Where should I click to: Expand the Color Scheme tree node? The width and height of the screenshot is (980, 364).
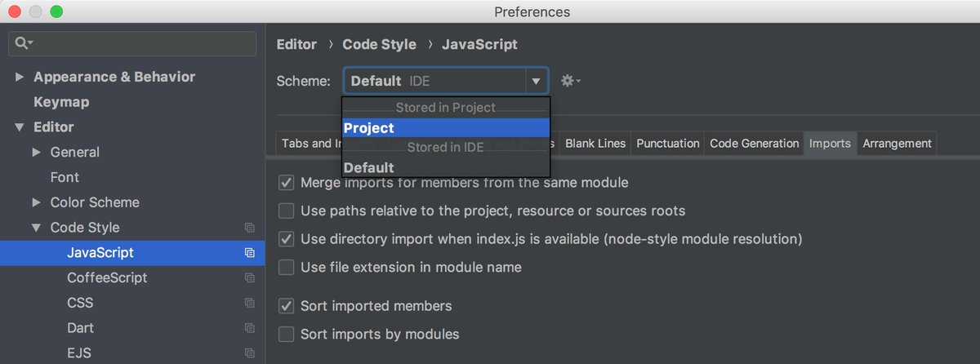(x=37, y=202)
